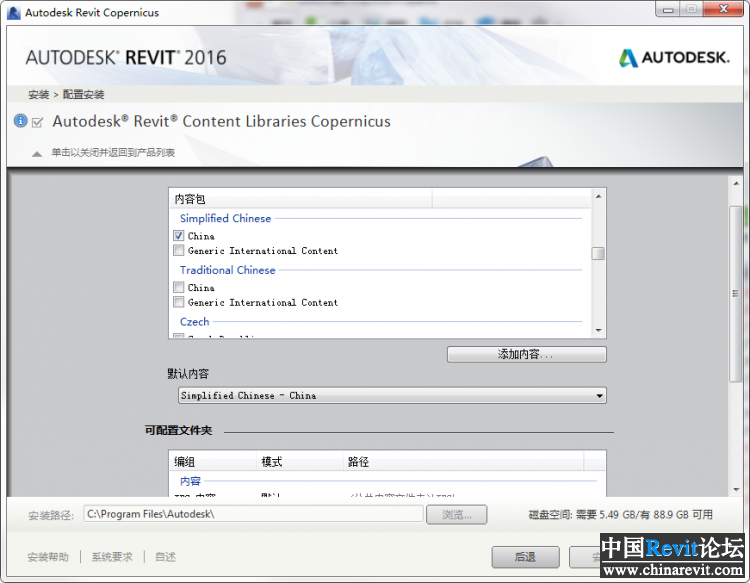This screenshot has width=750, height=583.
Task: Click the main panel scroll down arrow
Action: point(736,490)
